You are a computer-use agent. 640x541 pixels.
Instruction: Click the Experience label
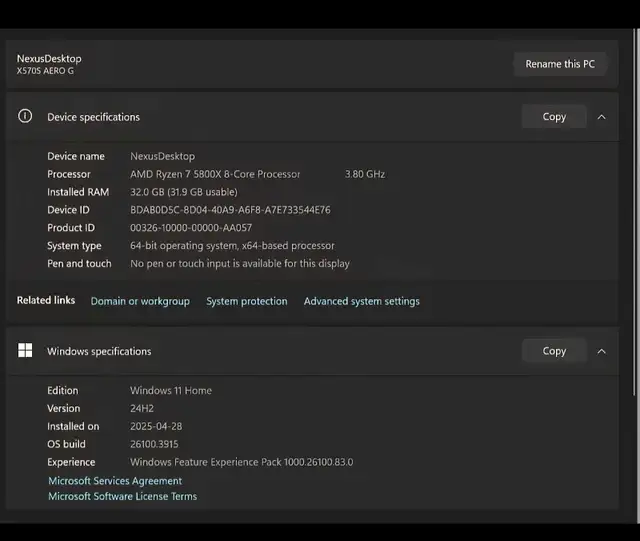tap(71, 462)
